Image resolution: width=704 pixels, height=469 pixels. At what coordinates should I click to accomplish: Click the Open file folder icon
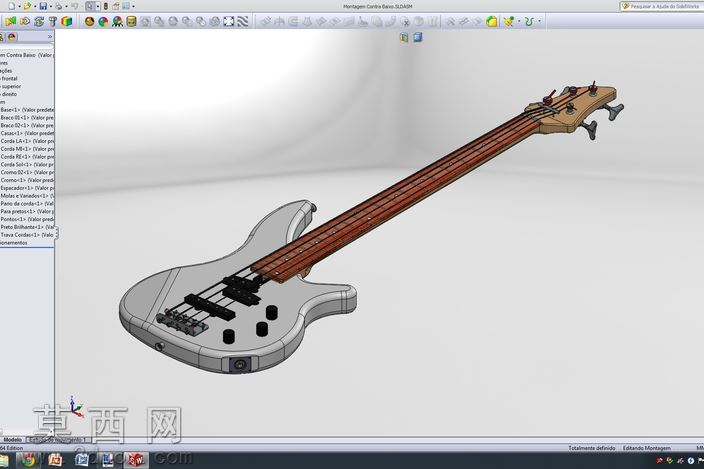[x=27, y=6]
